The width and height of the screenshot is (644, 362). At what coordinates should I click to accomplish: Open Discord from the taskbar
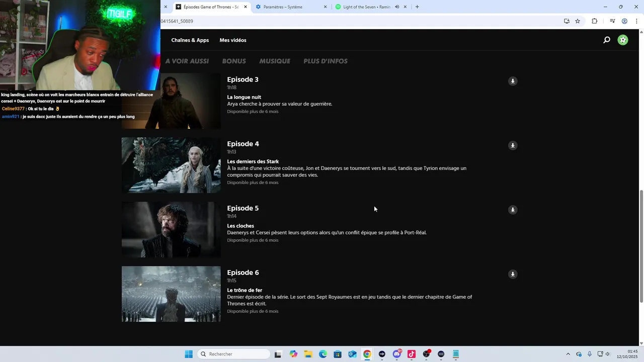point(397,354)
